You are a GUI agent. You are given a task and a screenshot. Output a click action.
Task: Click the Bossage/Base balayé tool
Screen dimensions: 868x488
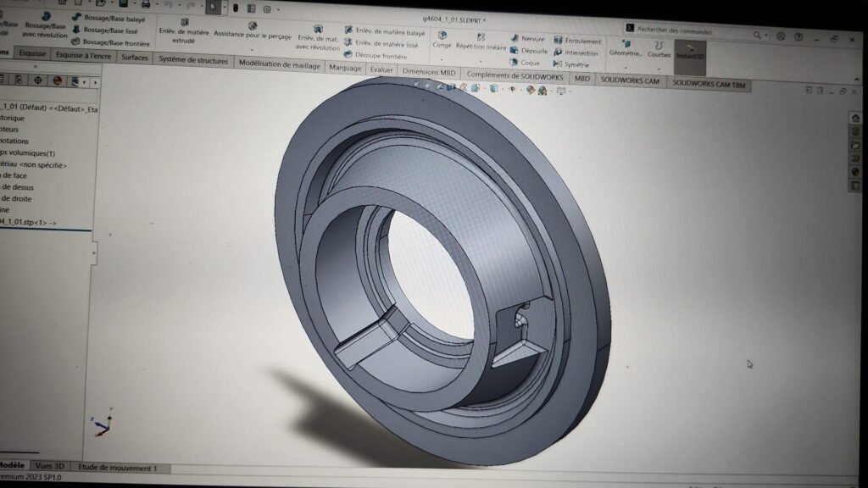point(108,19)
